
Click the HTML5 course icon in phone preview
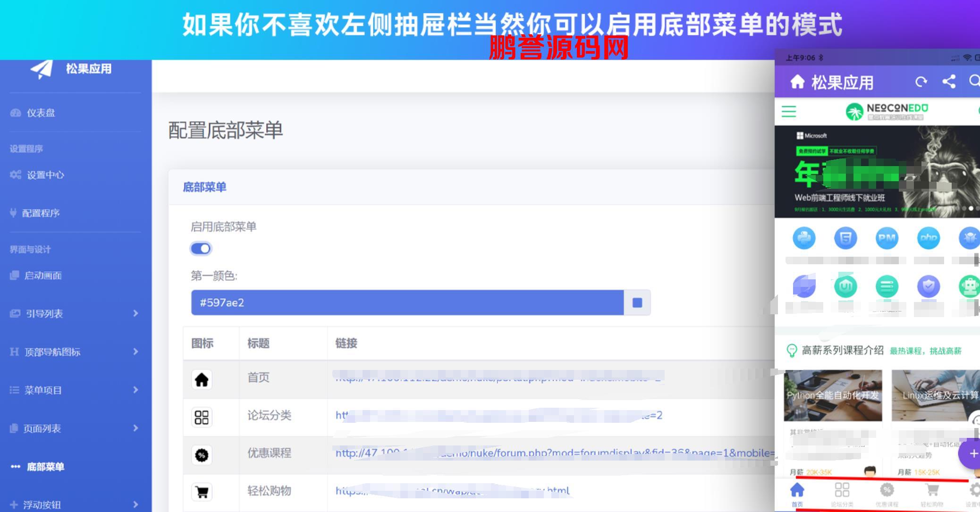[x=845, y=238]
